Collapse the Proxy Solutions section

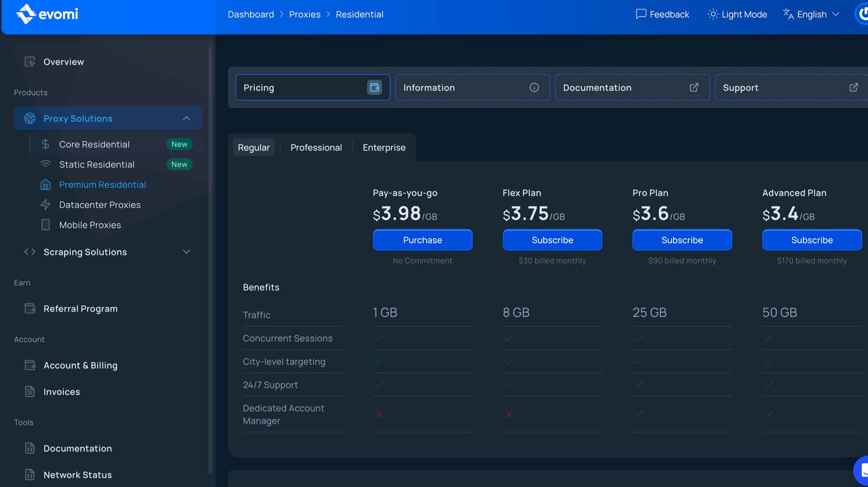(x=186, y=118)
